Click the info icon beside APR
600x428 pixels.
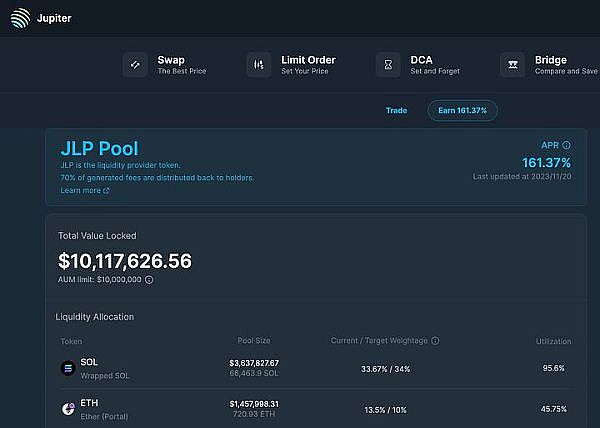tap(566, 145)
